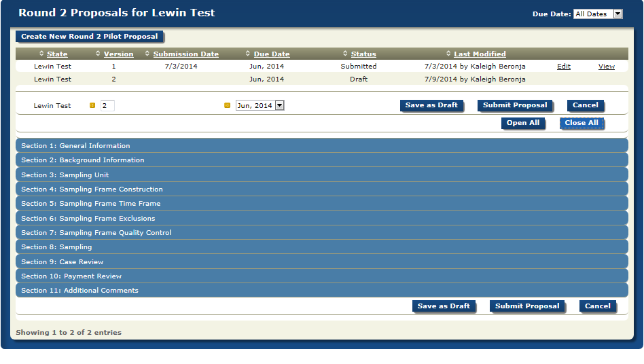Expand Section 11: Additional Comments

click(322, 291)
